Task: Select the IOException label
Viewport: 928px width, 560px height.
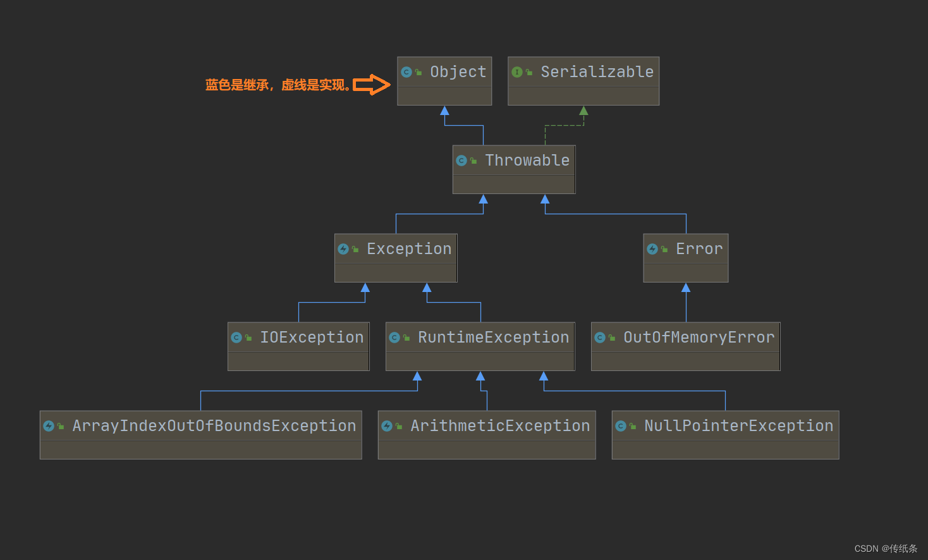Action: [312, 338]
